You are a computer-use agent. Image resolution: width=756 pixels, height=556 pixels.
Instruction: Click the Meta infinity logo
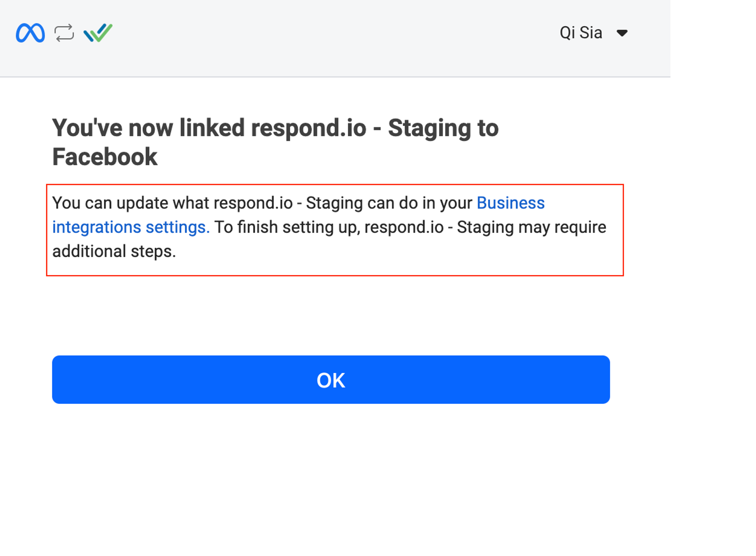[x=30, y=33]
